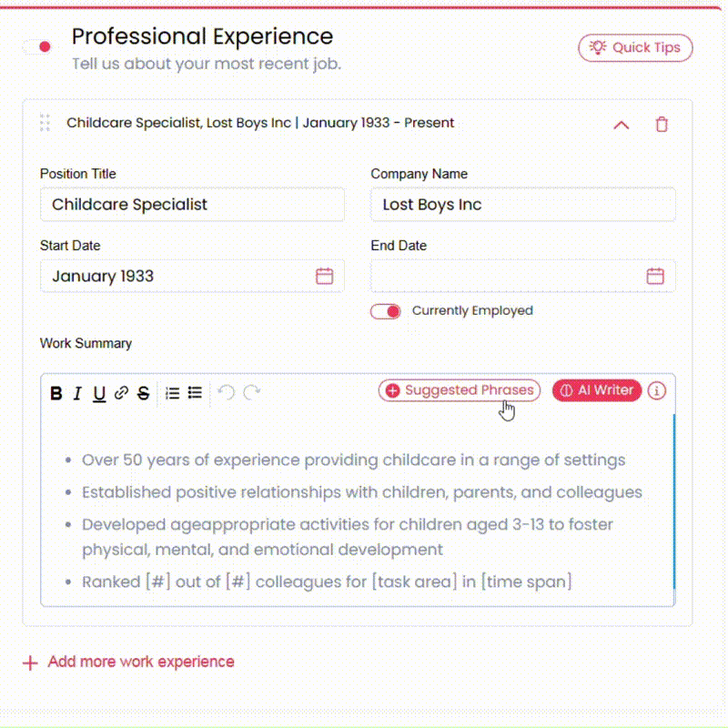Viewport: 728px width, 728px height.
Task: Insert a numbered list
Action: coord(172,393)
